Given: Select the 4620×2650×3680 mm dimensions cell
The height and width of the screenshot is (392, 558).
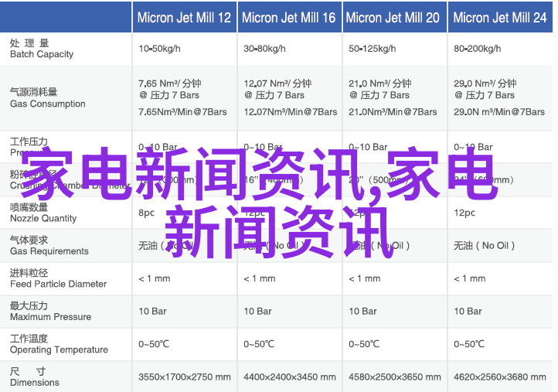Looking at the screenshot, I should [500, 377].
